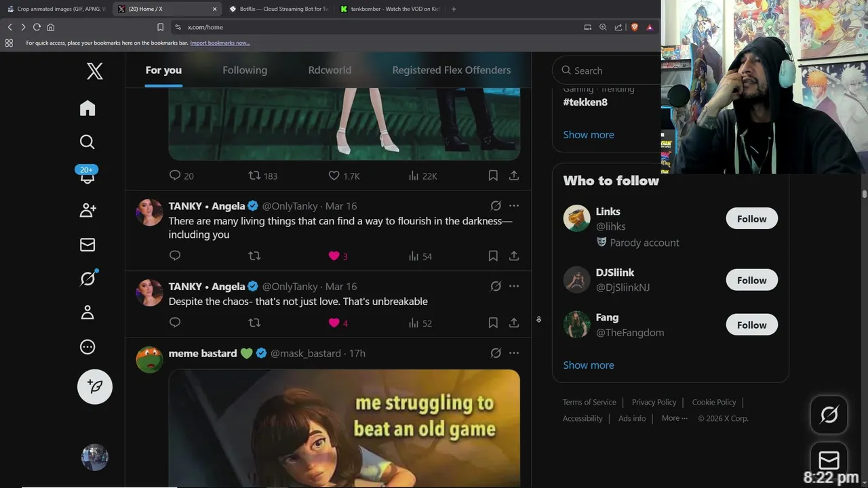Screen dimensions: 868x488
Task: Expand the More footer menu
Action: [x=675, y=418]
